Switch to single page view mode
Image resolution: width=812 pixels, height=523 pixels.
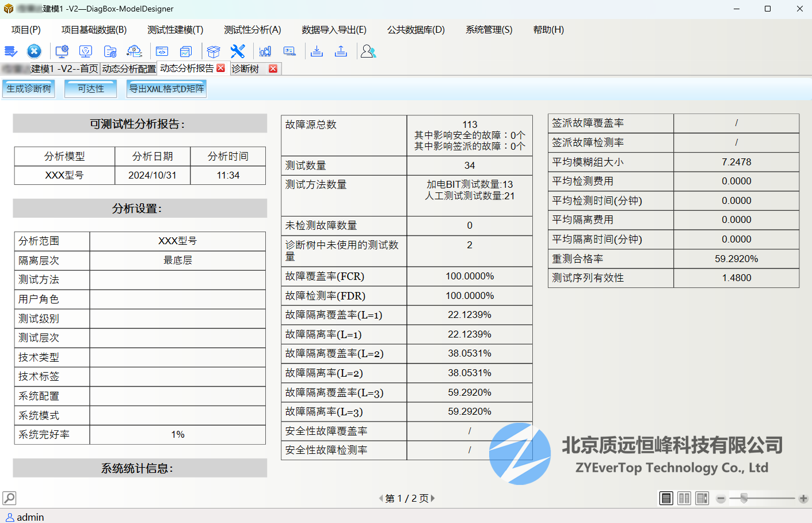(666, 498)
